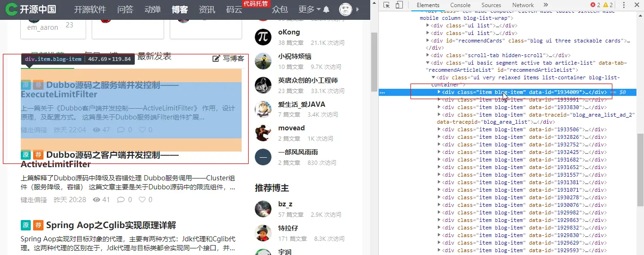This screenshot has width=644, height=255.
Task: Click the heart icon on ActiveLimitFilter post
Action: click(142, 200)
